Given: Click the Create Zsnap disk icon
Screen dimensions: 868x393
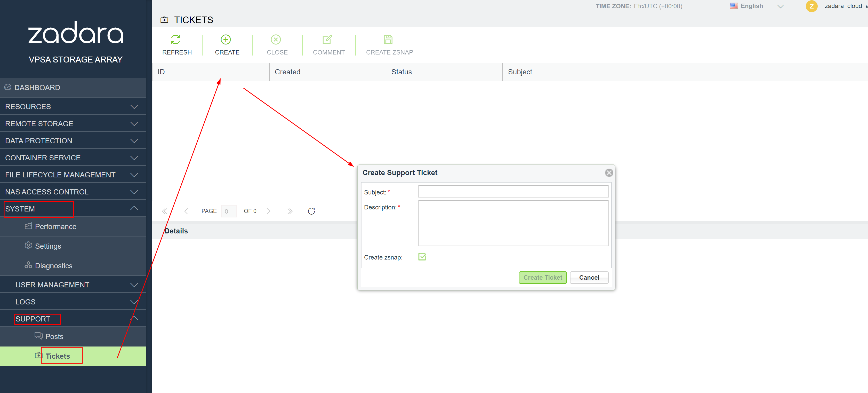Looking at the screenshot, I should [x=388, y=40].
